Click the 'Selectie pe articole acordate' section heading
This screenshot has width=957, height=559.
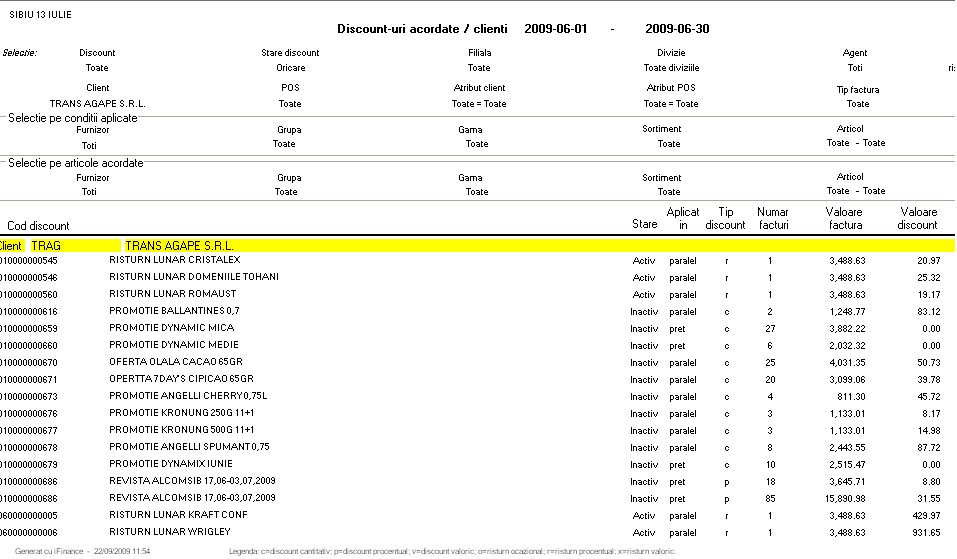pos(76,163)
